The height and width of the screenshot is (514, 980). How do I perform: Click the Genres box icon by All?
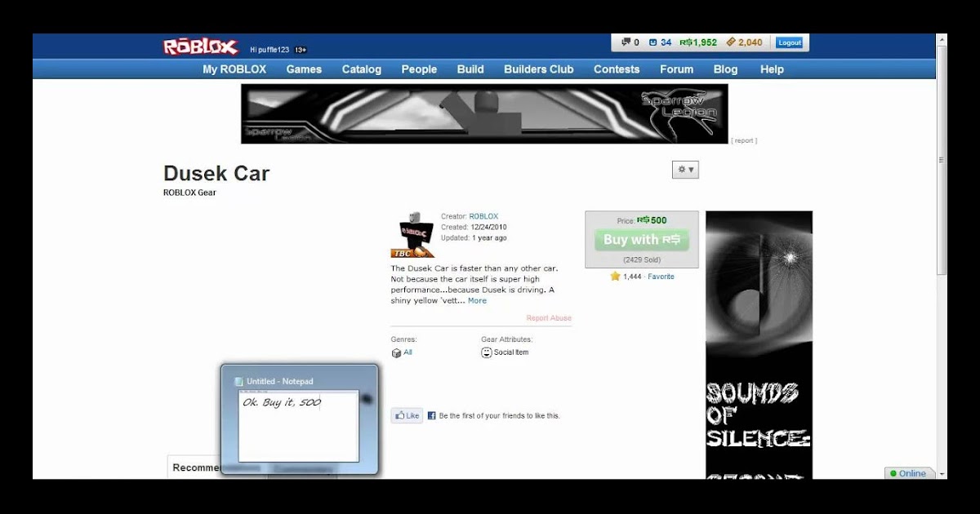pos(396,352)
